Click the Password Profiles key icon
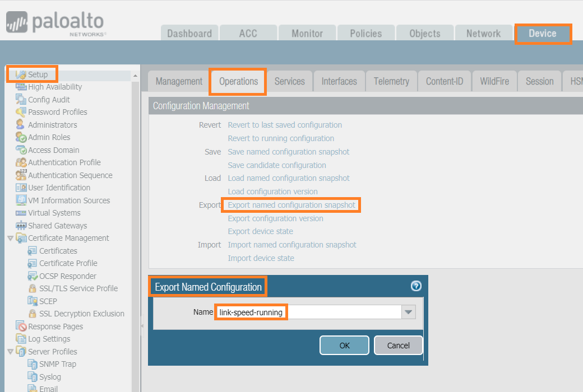 (21, 112)
